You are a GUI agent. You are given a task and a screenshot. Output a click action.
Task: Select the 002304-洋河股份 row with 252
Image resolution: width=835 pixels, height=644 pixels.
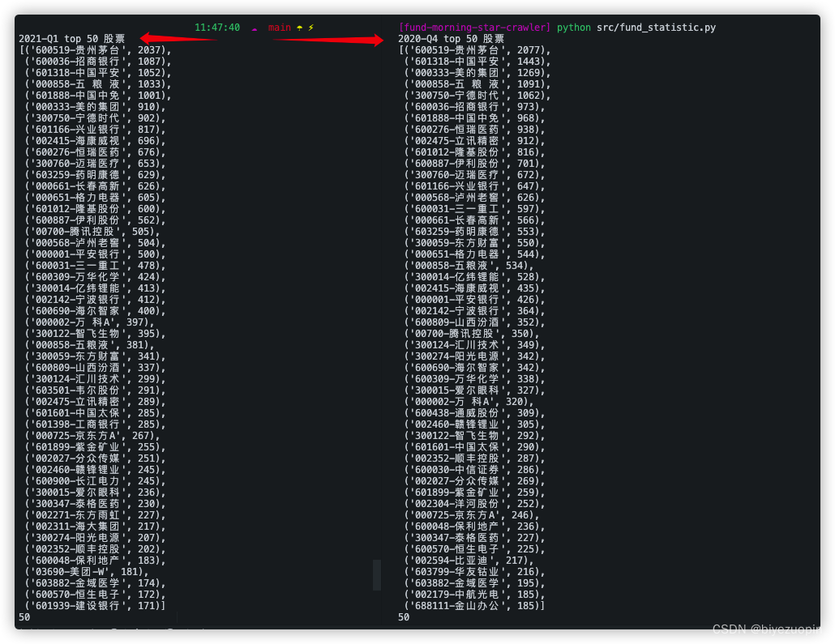[474, 504]
